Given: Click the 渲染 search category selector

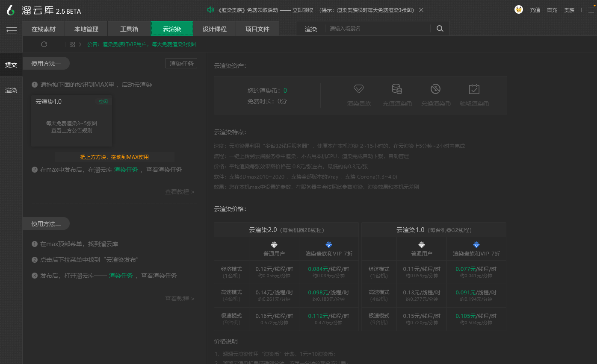Looking at the screenshot, I should (311, 29).
